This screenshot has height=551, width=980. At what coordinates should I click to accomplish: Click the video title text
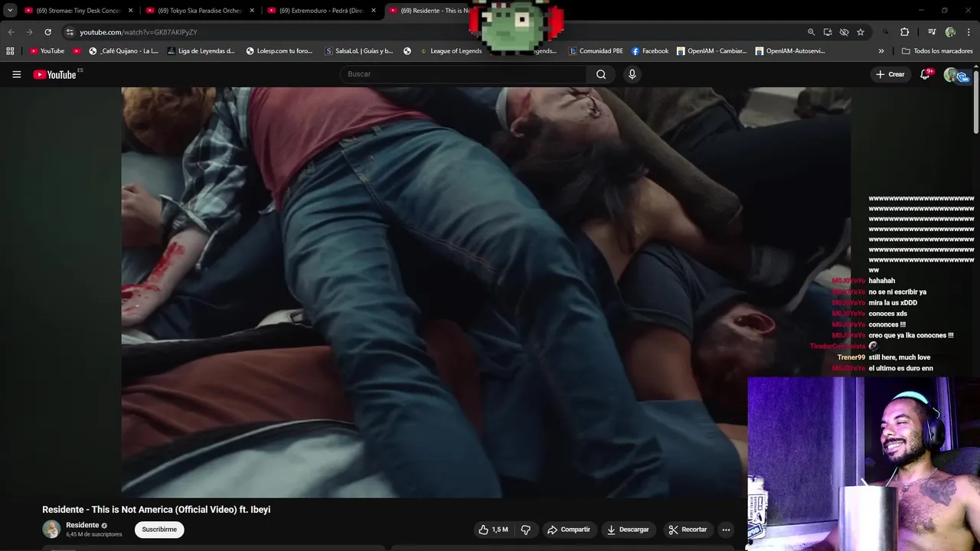coord(156,510)
